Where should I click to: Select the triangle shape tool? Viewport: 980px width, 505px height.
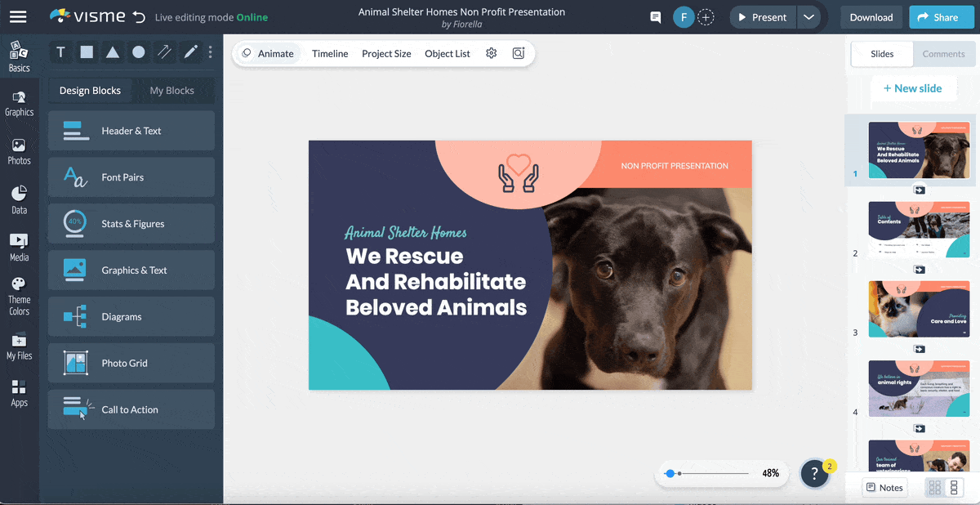(113, 51)
